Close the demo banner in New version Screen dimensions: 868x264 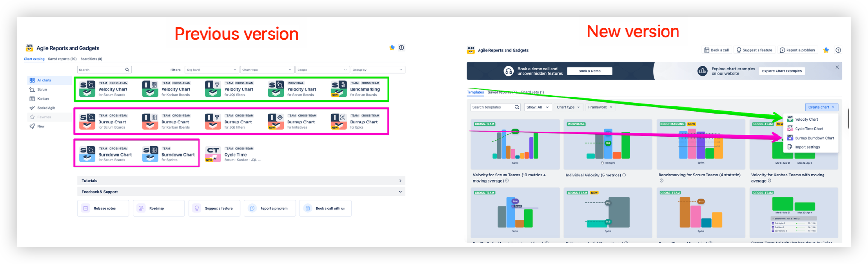[x=837, y=67]
